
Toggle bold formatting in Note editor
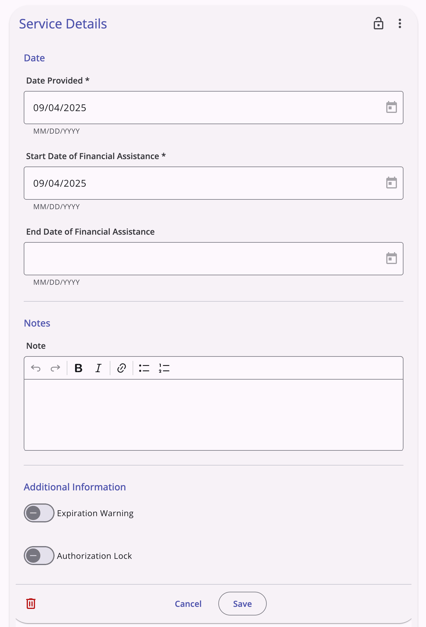pos(78,368)
